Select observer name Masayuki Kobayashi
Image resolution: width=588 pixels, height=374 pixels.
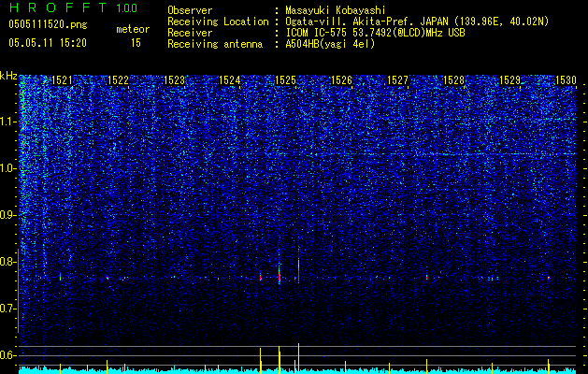[335, 11]
